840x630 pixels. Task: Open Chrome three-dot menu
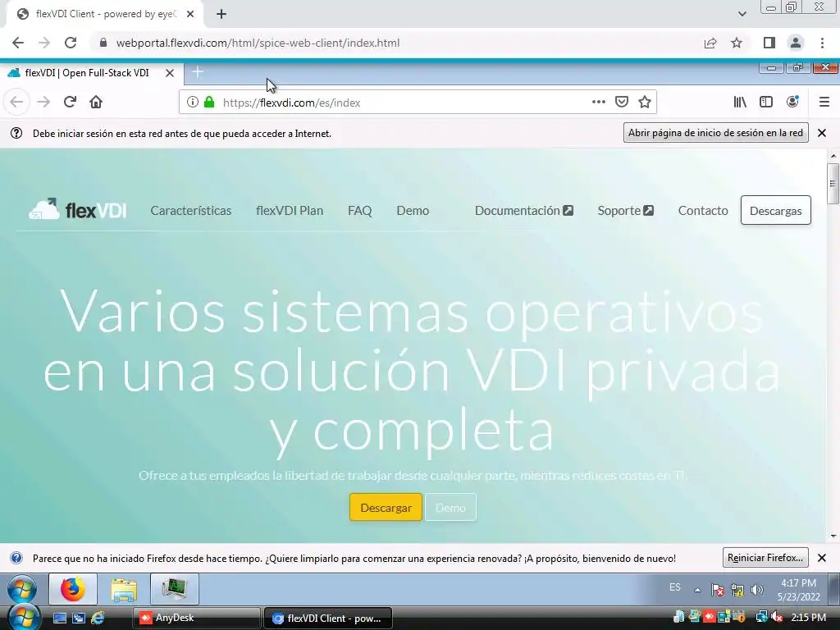click(822, 43)
